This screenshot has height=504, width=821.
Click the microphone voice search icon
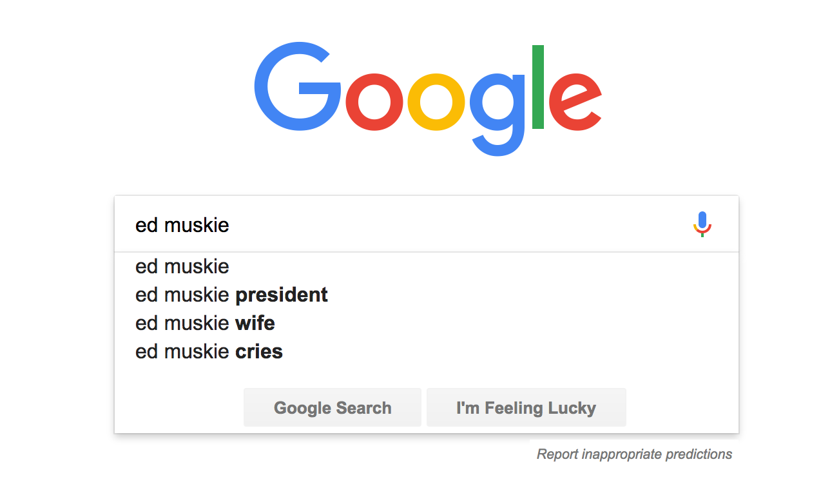point(702,224)
